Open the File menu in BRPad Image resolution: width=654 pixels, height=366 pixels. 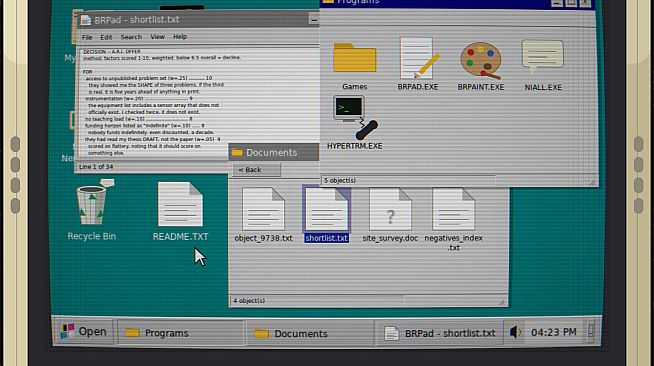tap(87, 37)
